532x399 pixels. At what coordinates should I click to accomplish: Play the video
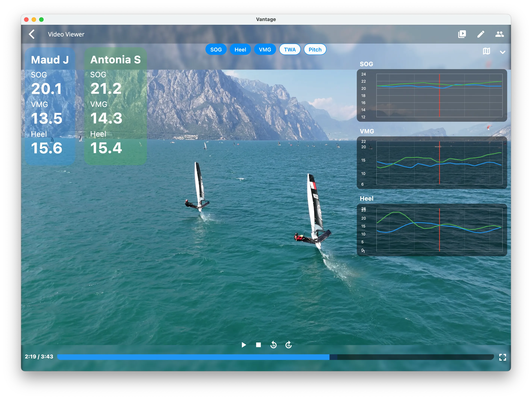(244, 345)
